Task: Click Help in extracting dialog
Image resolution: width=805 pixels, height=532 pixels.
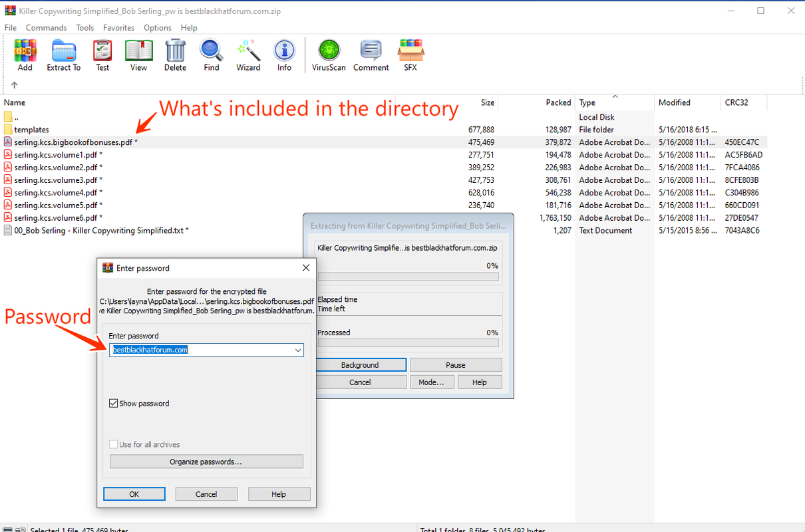Action: [x=480, y=382]
